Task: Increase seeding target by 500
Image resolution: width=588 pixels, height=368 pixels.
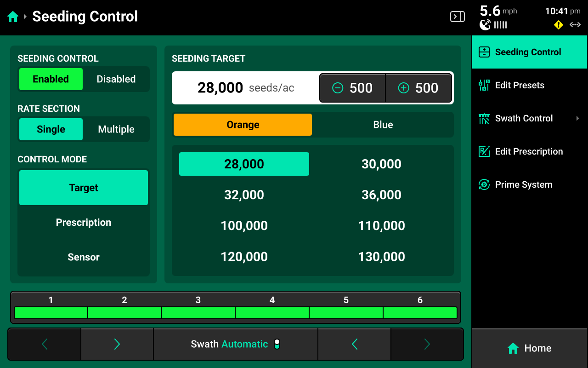Action: click(418, 88)
